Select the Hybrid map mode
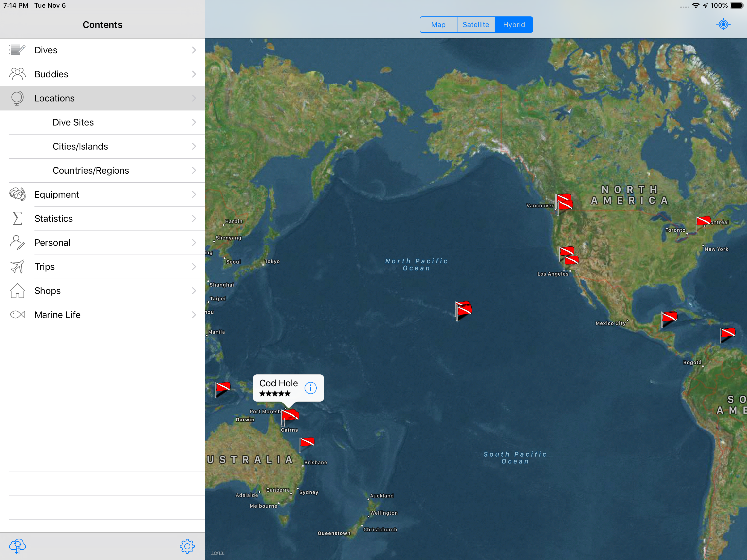Viewport: 747px width, 560px height. pyautogui.click(x=513, y=25)
